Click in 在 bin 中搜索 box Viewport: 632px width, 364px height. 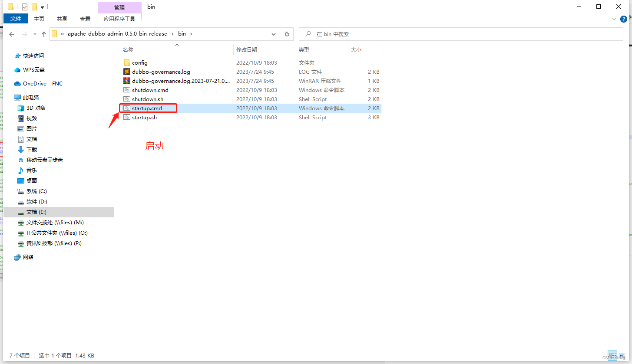click(461, 34)
